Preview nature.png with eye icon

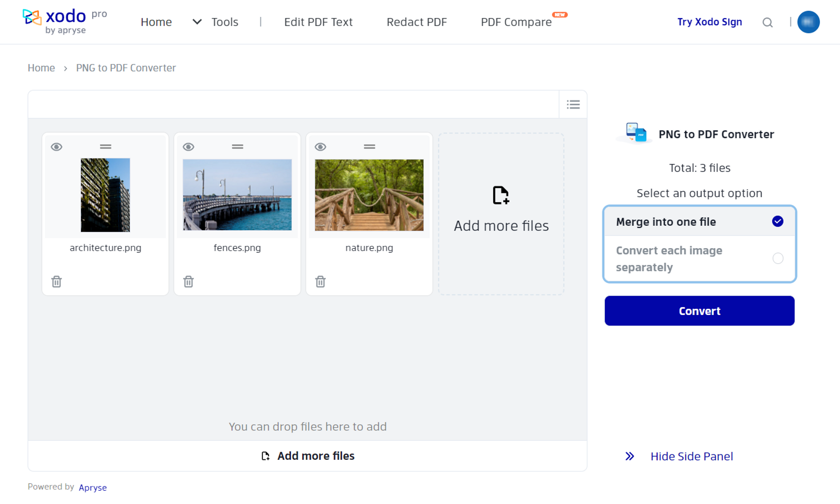click(x=320, y=147)
